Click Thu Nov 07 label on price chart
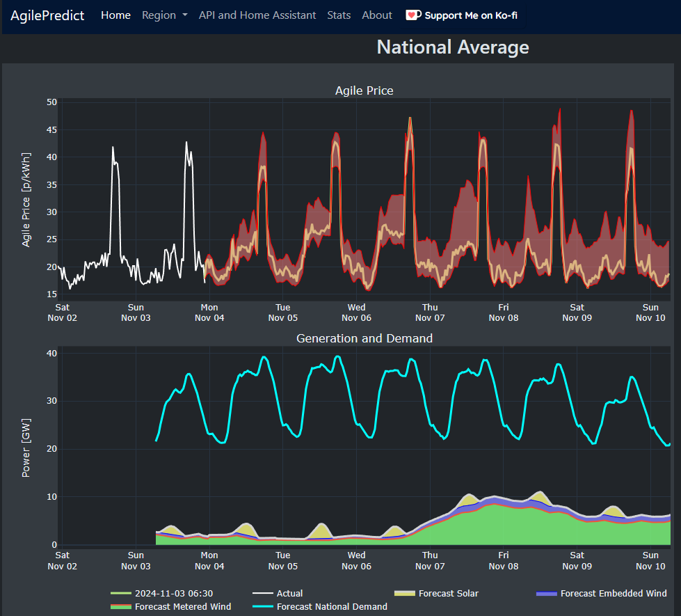Image resolution: width=681 pixels, height=616 pixels. coord(430,313)
